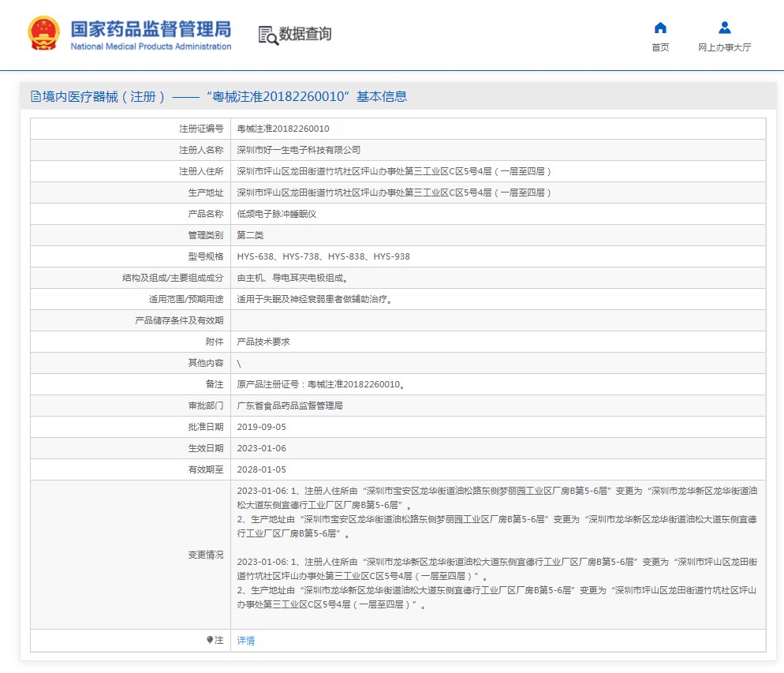Click approval date 2019-09-05
The image size is (784, 673).
click(262, 427)
